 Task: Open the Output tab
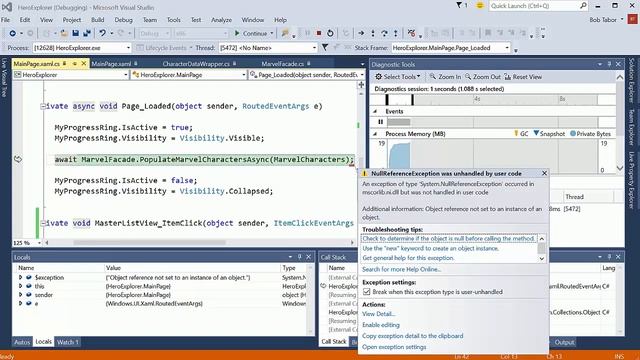pos(564,342)
